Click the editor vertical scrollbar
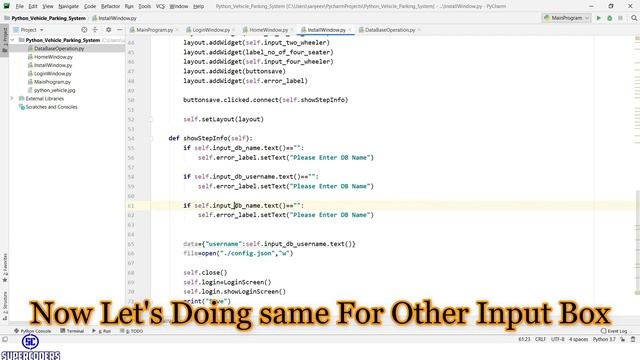 [637, 241]
